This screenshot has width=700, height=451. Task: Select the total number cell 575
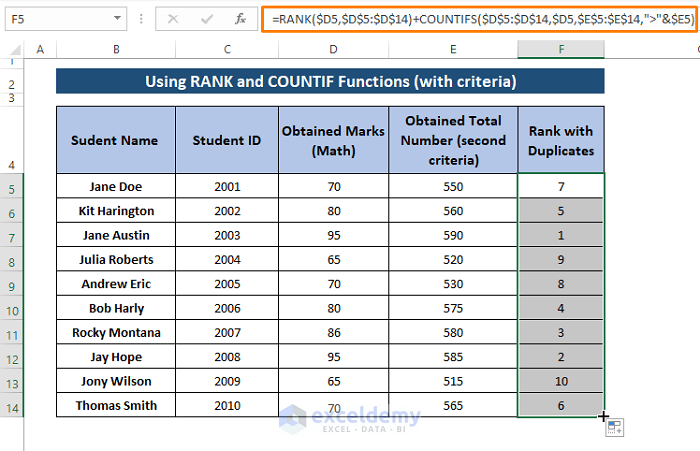click(x=453, y=308)
